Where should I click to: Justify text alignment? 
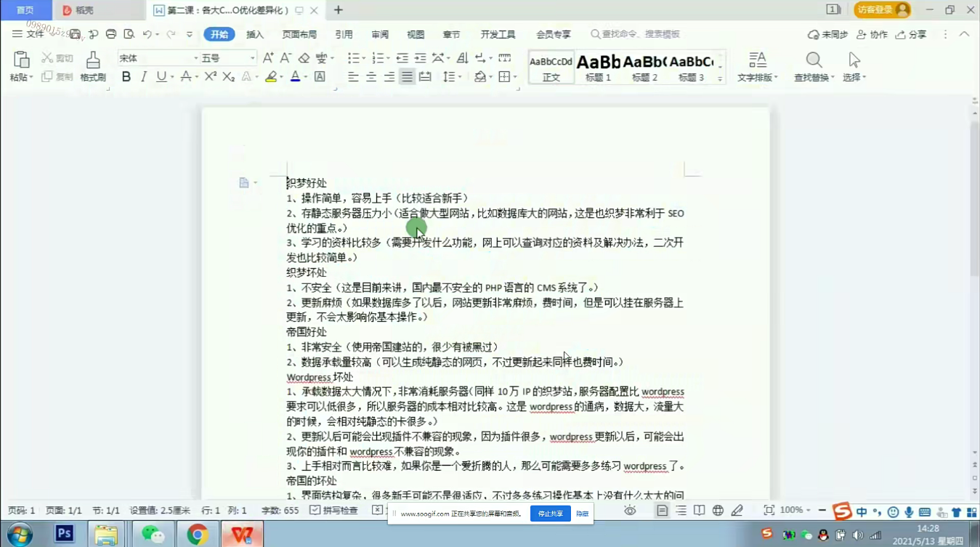tap(407, 77)
